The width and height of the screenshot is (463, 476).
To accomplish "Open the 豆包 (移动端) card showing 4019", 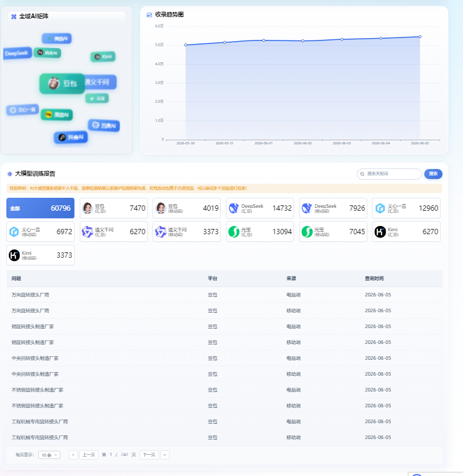I will coord(187,208).
